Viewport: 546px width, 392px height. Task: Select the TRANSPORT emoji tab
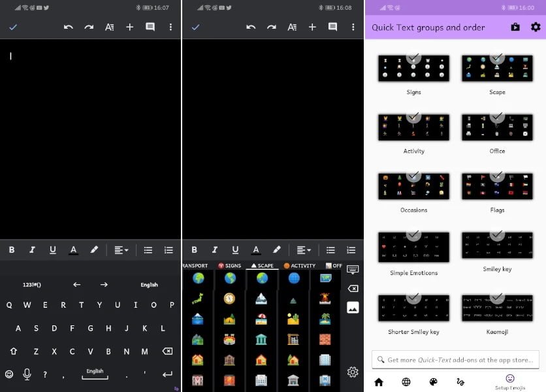(195, 265)
